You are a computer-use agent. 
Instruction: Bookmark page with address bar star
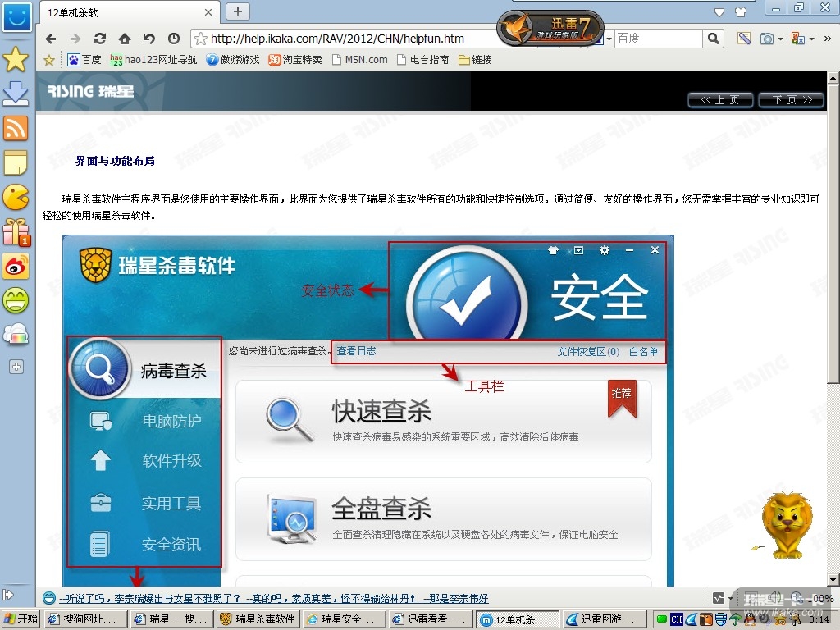[x=201, y=39]
